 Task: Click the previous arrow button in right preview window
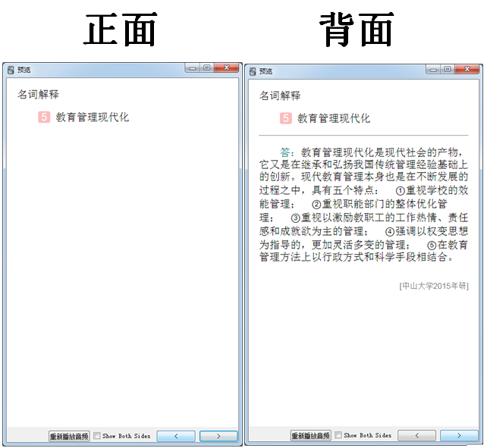pos(416,436)
